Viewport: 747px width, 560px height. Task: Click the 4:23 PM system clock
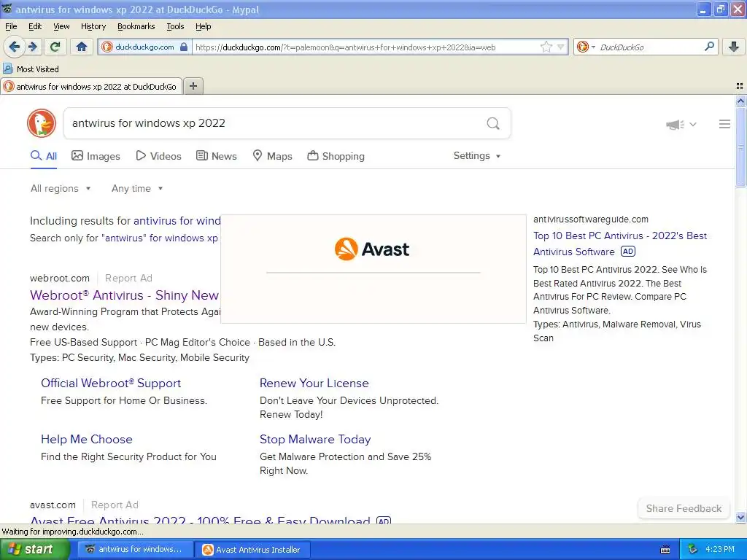[719, 549]
